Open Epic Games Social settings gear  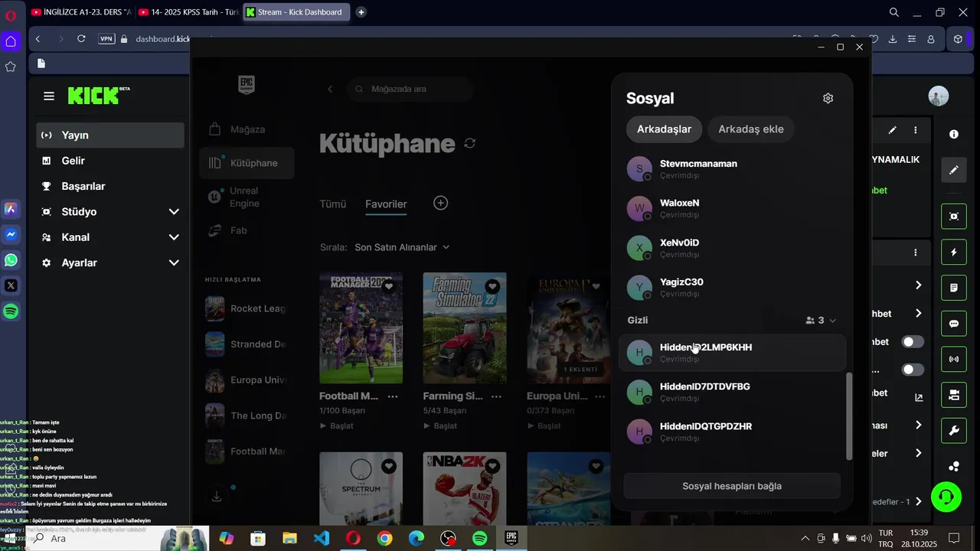tap(828, 98)
